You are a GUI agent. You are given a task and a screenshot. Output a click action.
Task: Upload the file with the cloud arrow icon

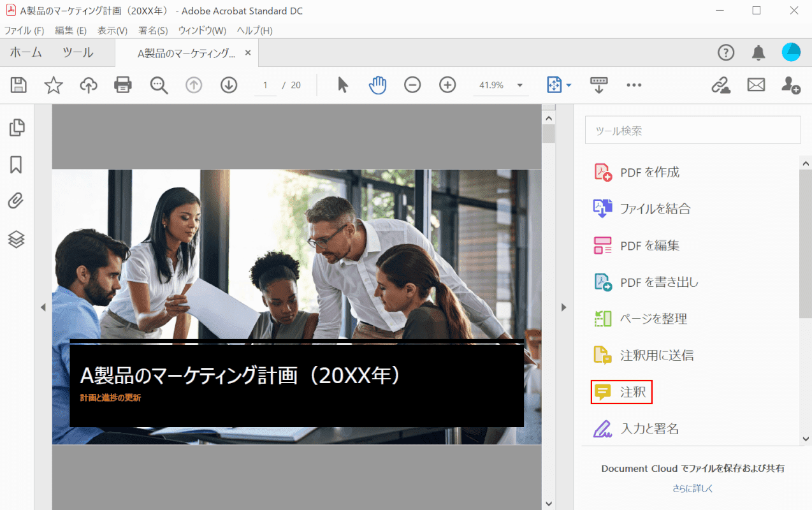[89, 85]
